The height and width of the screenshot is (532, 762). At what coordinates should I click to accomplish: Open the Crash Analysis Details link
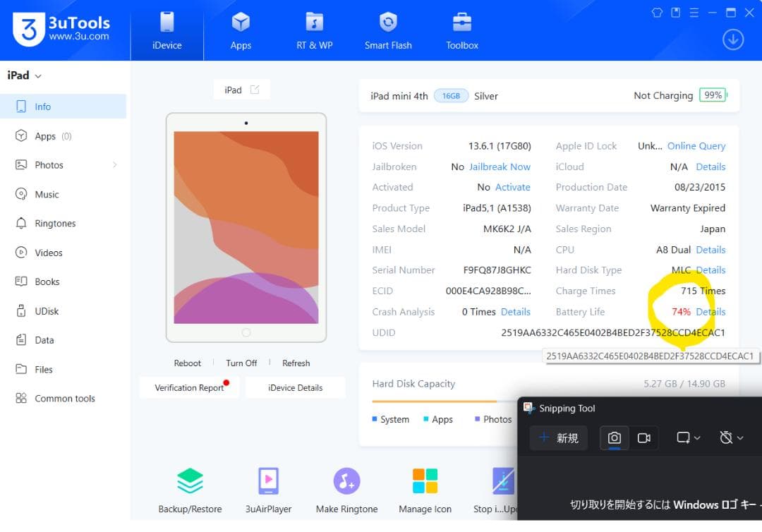[x=516, y=312]
